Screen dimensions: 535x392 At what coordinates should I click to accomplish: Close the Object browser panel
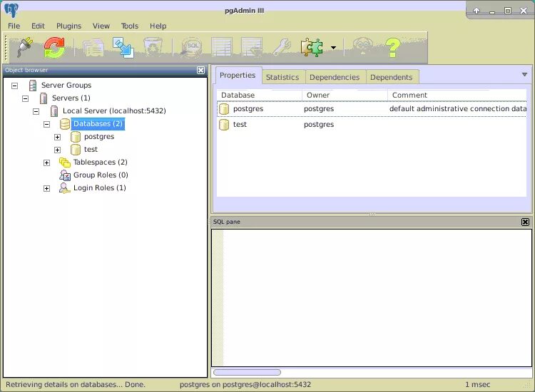coord(201,71)
